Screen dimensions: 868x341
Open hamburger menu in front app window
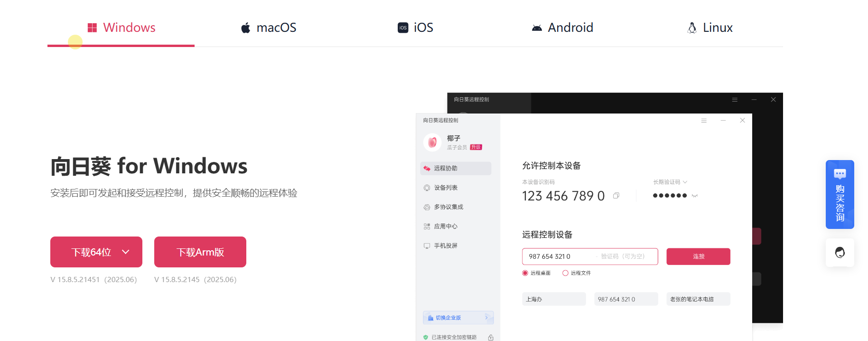click(x=704, y=121)
